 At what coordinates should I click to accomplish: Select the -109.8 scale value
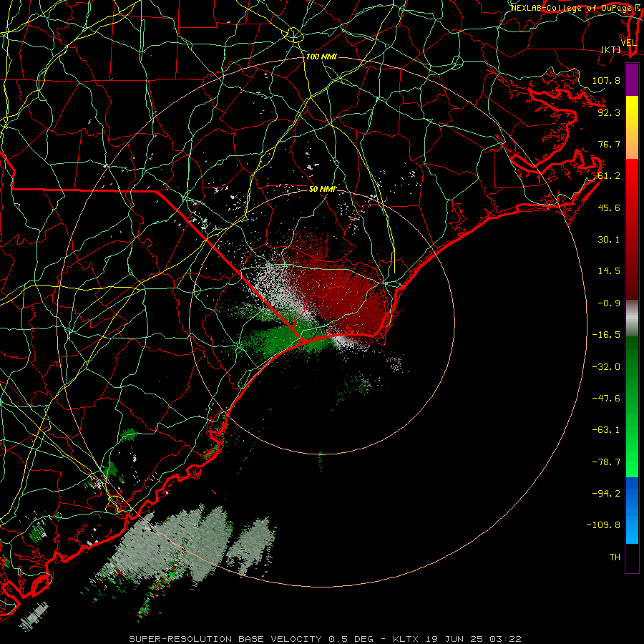pos(603,525)
